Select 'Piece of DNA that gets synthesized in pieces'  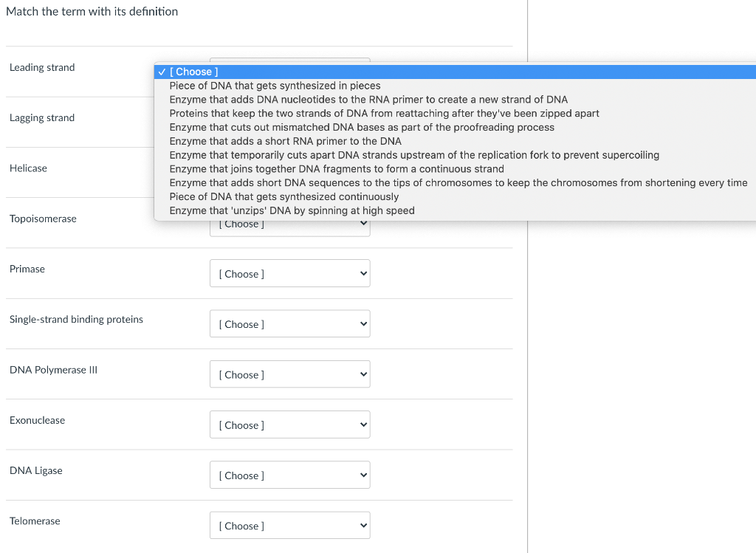coord(275,86)
